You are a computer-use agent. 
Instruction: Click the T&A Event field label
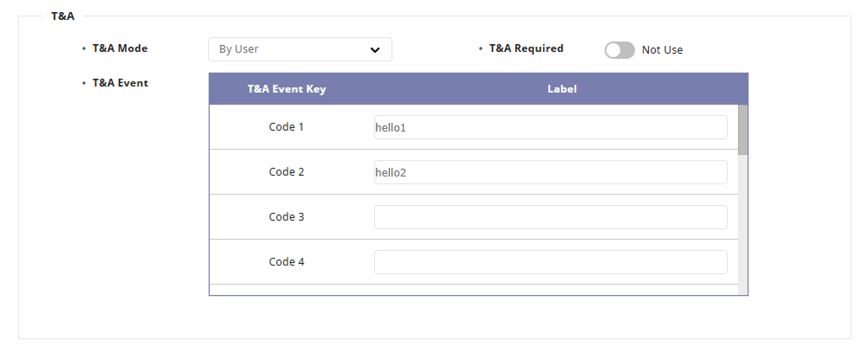coord(120,83)
